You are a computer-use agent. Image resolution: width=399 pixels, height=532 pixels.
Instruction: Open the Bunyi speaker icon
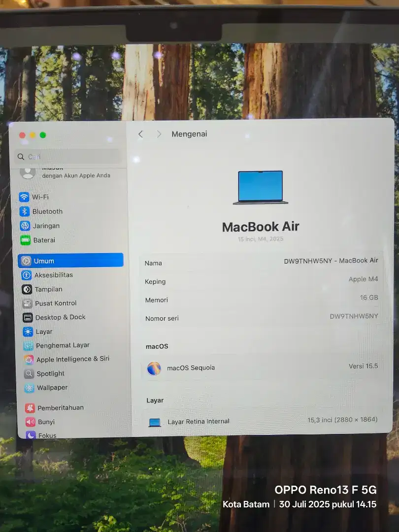31,422
